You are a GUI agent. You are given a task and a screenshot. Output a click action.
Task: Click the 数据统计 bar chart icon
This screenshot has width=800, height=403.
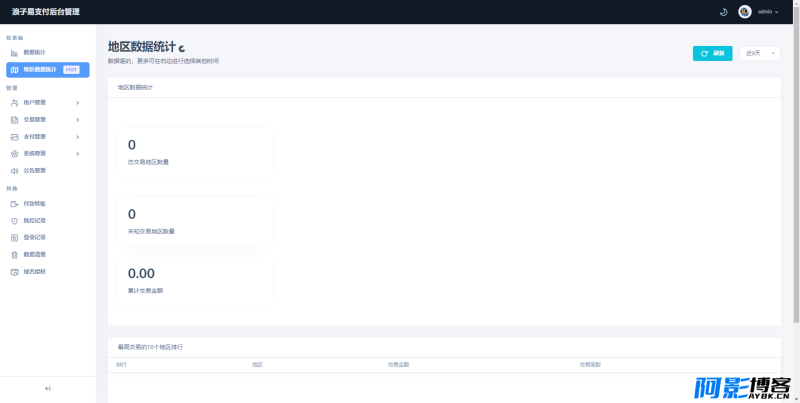tap(14, 53)
